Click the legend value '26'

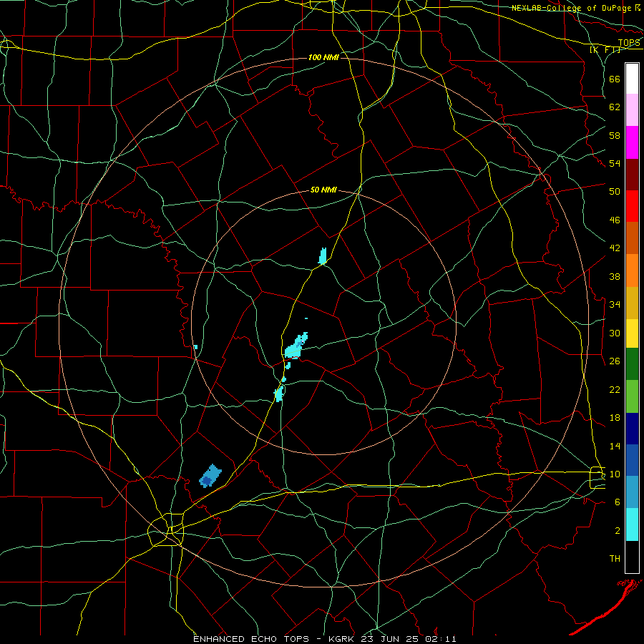(x=615, y=361)
